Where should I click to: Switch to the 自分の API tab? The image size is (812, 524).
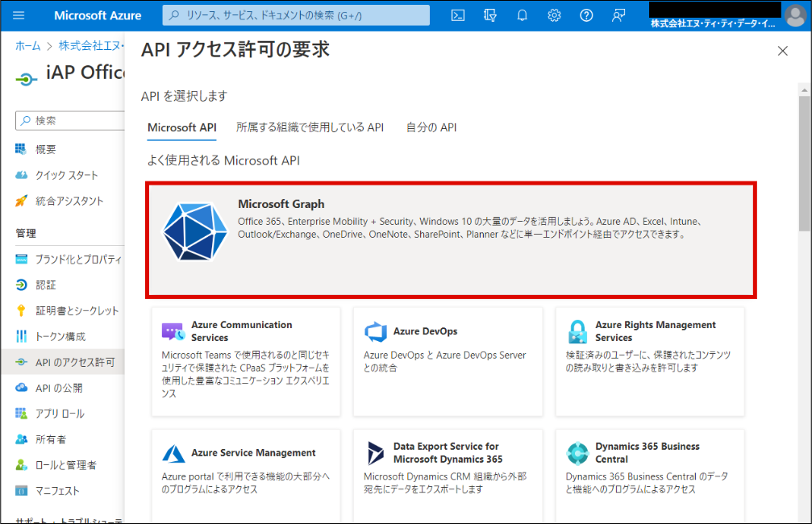tap(431, 127)
